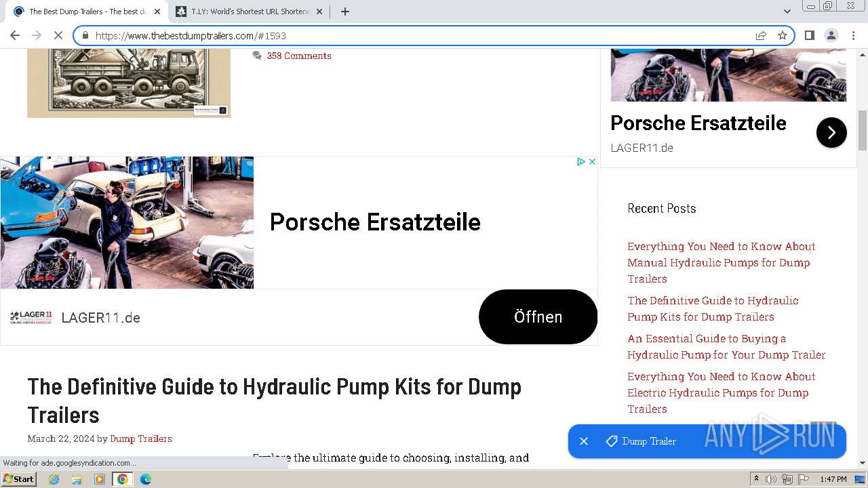
Task: Stop loading the current page
Action: click(x=58, y=35)
